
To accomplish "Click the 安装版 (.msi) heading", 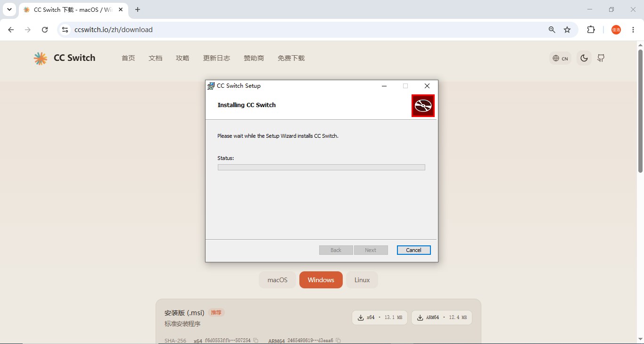I will click(x=184, y=313).
